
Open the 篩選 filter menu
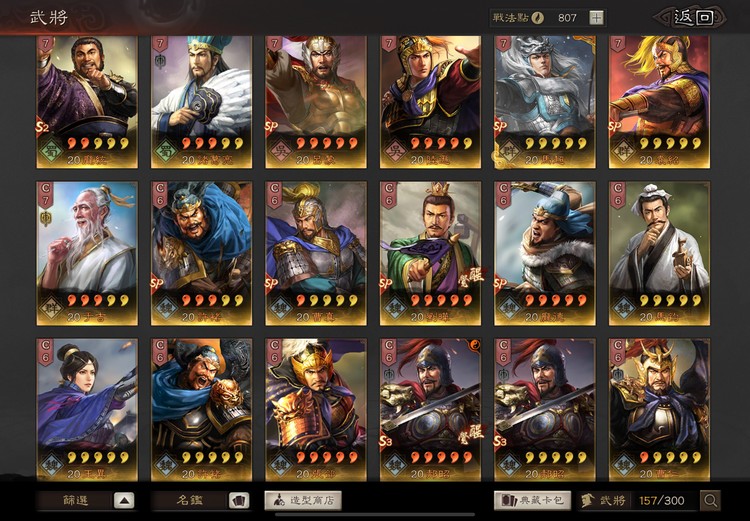(75, 500)
